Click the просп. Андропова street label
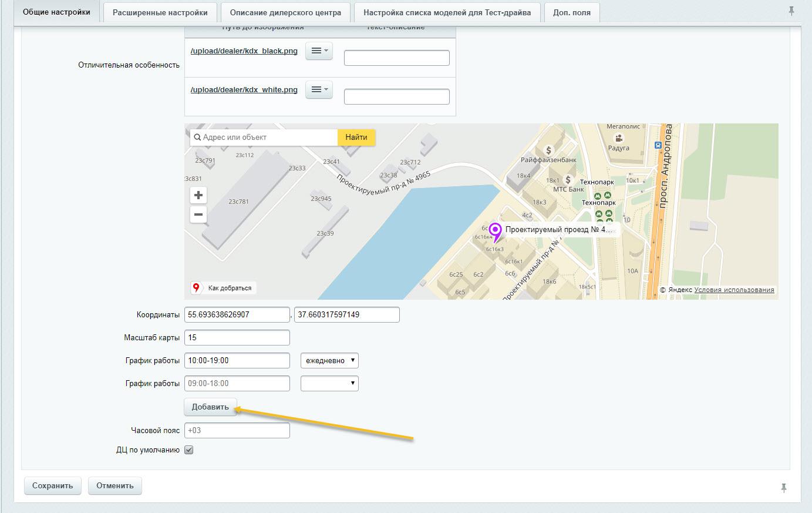812x513 pixels. click(666, 165)
